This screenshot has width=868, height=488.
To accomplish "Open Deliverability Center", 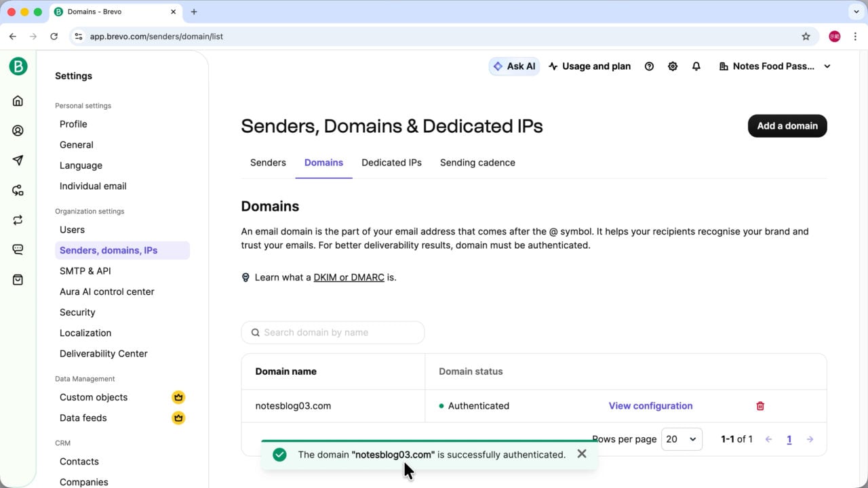I will [x=104, y=354].
